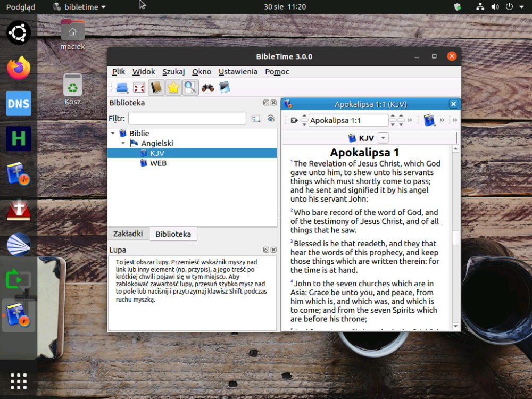Image resolution: width=532 pixels, height=399 pixels.
Task: Click verse number 4 link
Action: pyautogui.click(x=292, y=281)
